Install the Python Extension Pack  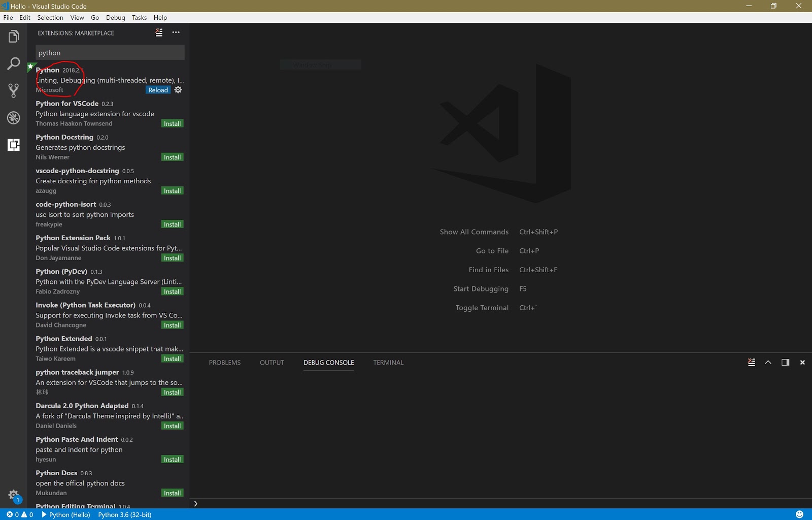173,257
